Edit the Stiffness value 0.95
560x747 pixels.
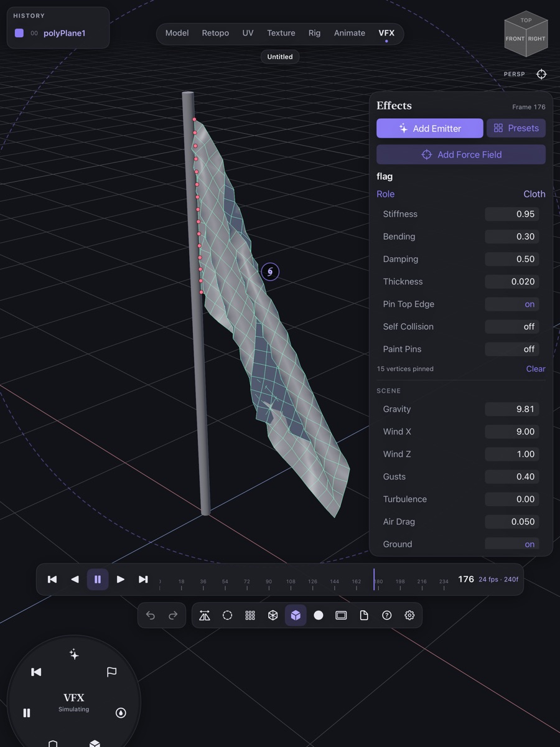(512, 214)
